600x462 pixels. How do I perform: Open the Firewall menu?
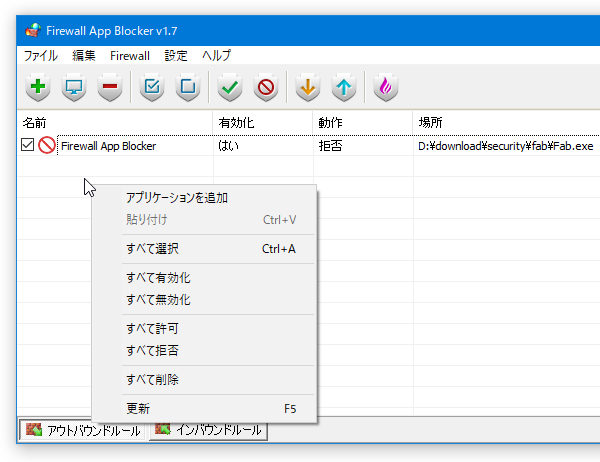[130, 56]
